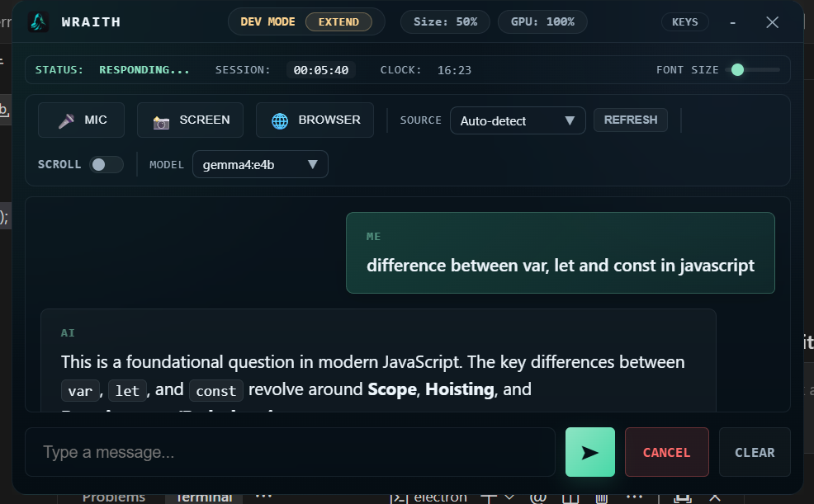The image size is (814, 504).
Task: Open the KEYS shortcuts button
Action: click(x=684, y=21)
